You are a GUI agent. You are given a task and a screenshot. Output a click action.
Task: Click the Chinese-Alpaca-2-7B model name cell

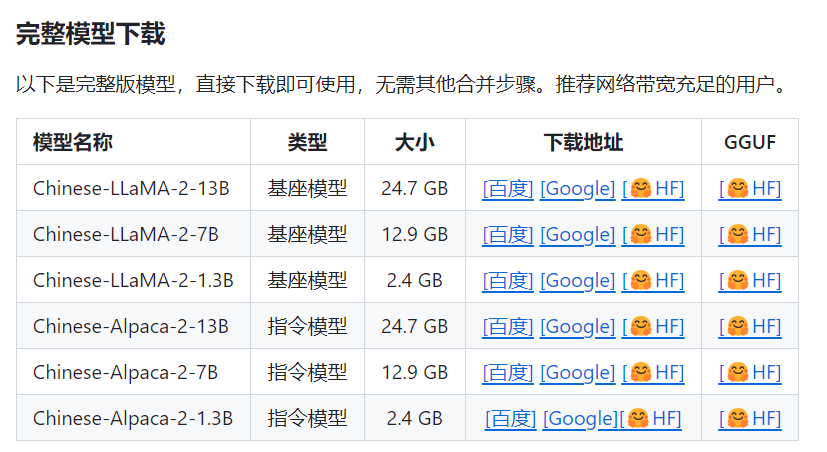(x=125, y=373)
